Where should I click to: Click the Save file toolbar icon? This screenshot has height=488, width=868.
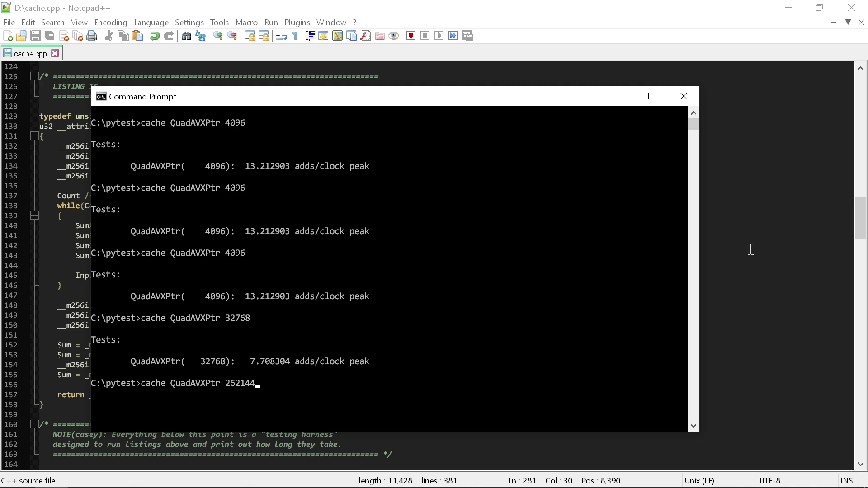pyautogui.click(x=36, y=36)
